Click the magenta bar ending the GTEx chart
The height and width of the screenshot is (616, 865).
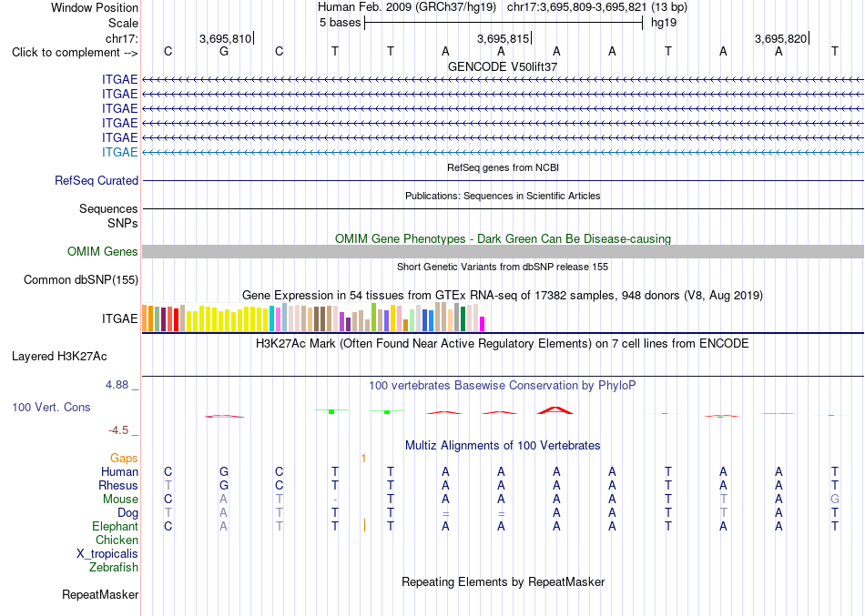(x=483, y=324)
